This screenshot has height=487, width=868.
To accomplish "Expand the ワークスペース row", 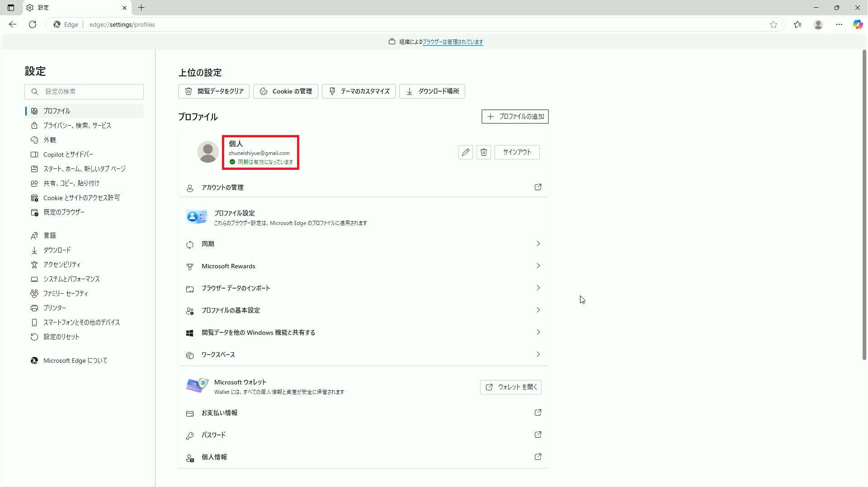I will (363, 355).
